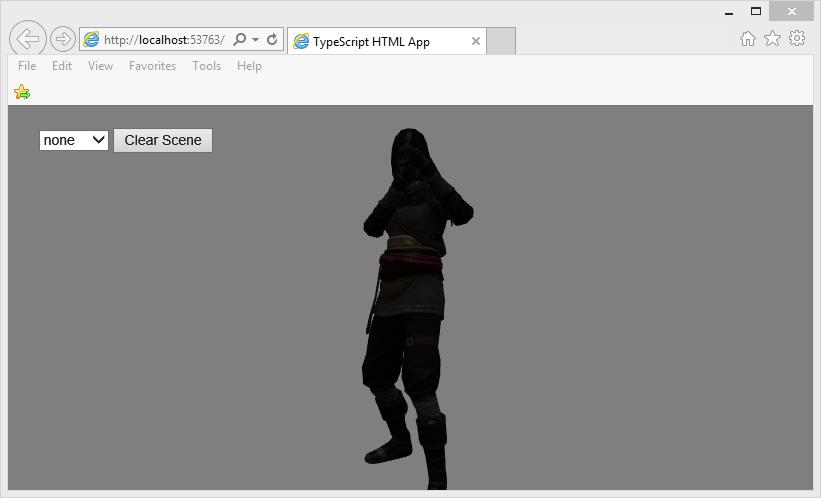This screenshot has width=821, height=498.
Task: Click the localhost:53763 address field
Action: [x=164, y=40]
